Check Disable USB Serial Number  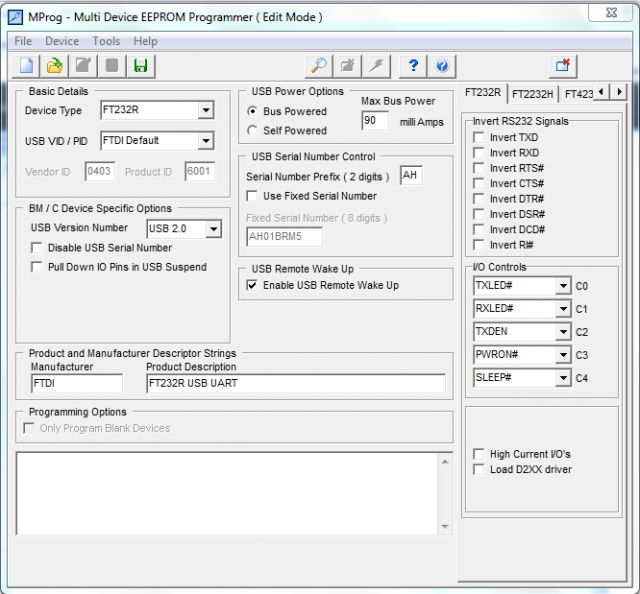37,248
